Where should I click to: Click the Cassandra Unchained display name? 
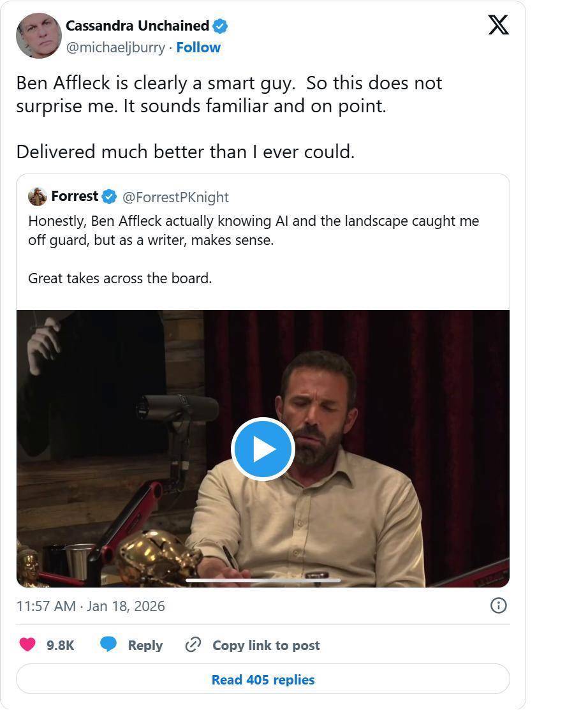click(137, 26)
